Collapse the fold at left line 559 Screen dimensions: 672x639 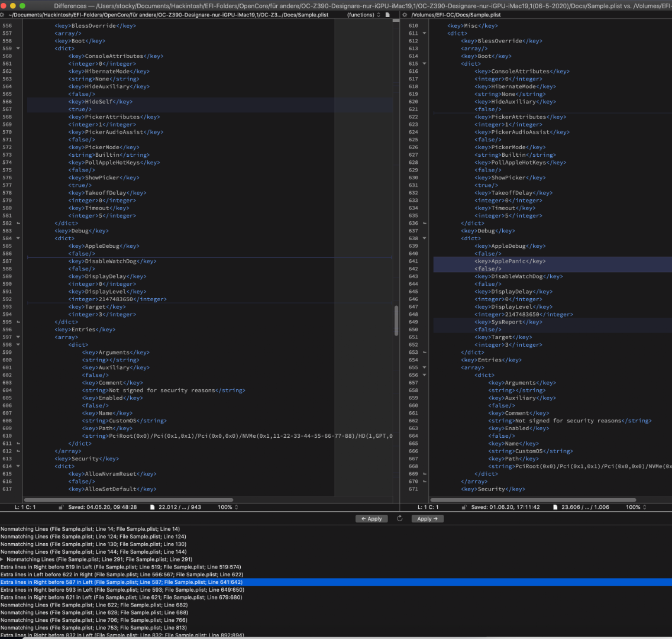point(18,49)
